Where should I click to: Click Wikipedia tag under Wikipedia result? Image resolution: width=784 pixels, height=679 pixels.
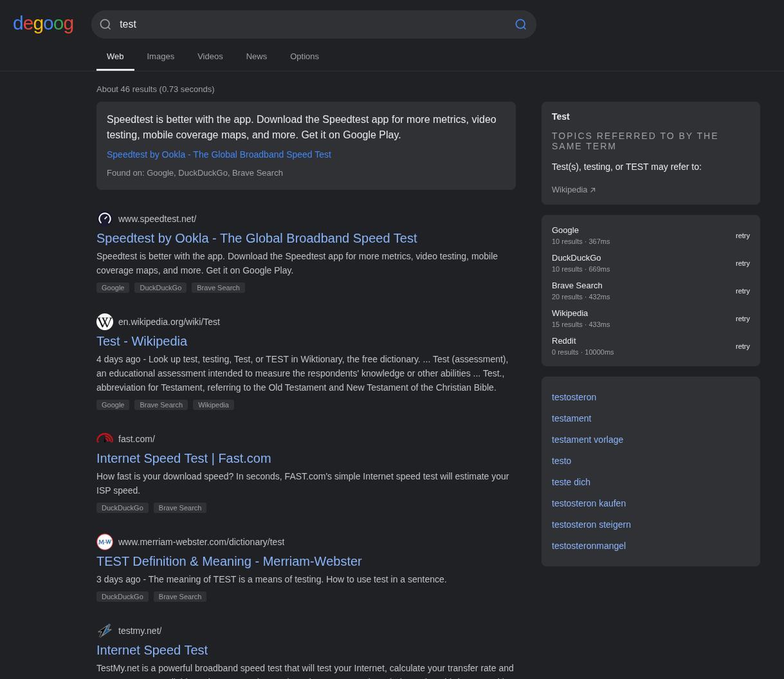click(214, 405)
